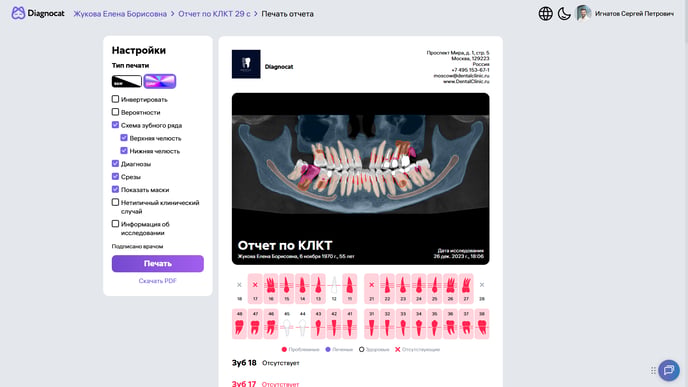Choose color print type
Viewport: 688px width, 387px height.
(x=160, y=81)
